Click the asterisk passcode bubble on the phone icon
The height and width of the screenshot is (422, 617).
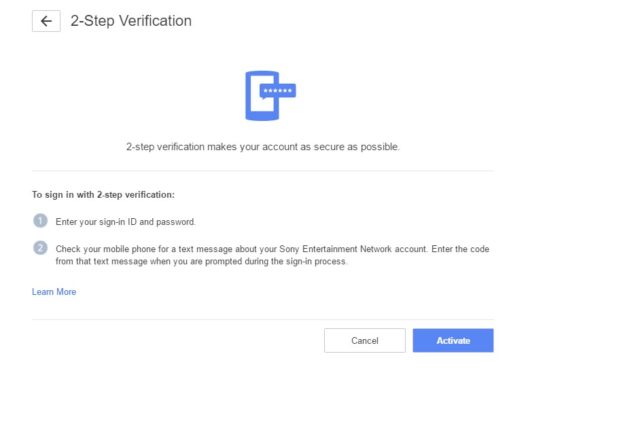coord(277,90)
